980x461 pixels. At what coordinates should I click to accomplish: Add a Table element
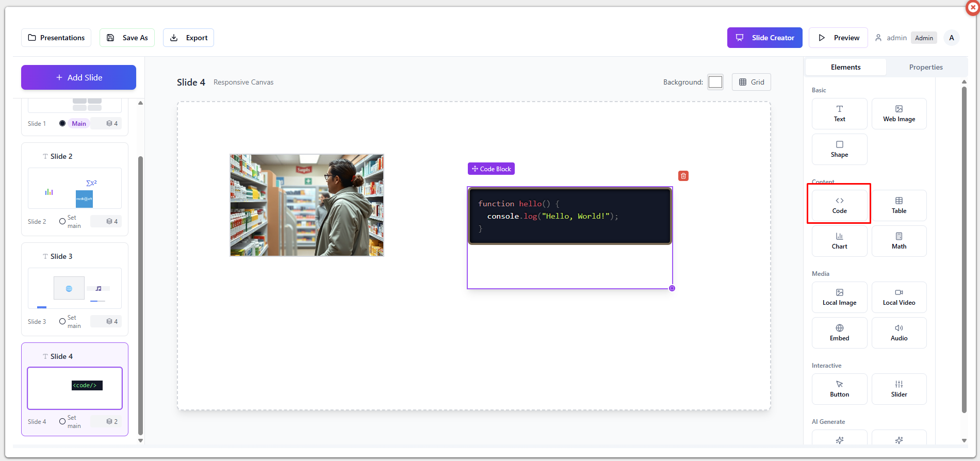899,205
